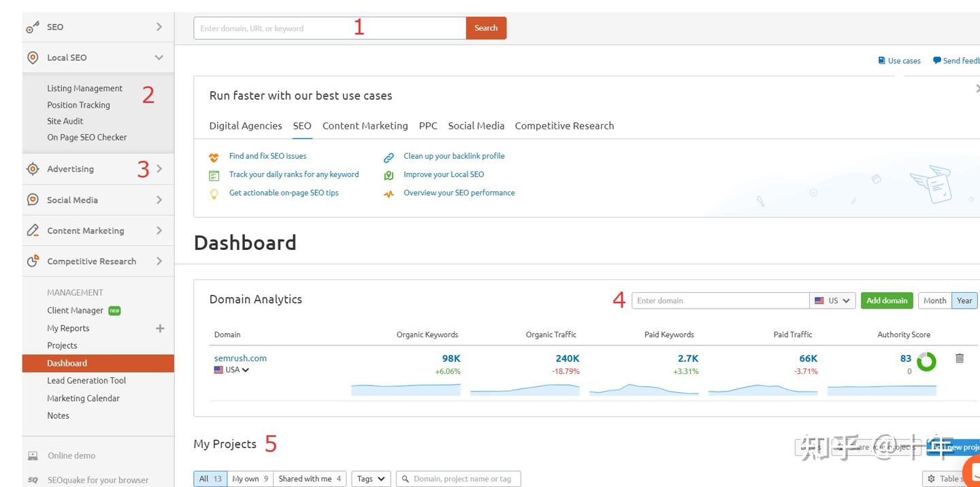980x487 pixels.
Task: Open Social Media via its sidebar icon
Action: click(32, 200)
